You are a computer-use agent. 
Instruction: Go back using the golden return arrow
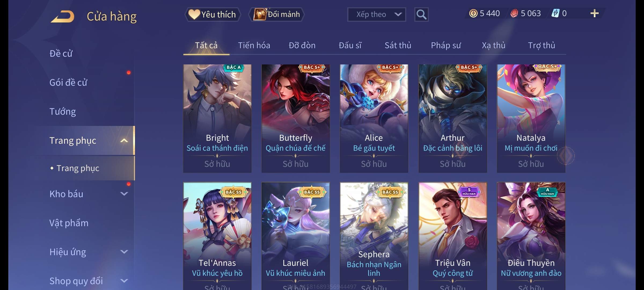point(62,16)
